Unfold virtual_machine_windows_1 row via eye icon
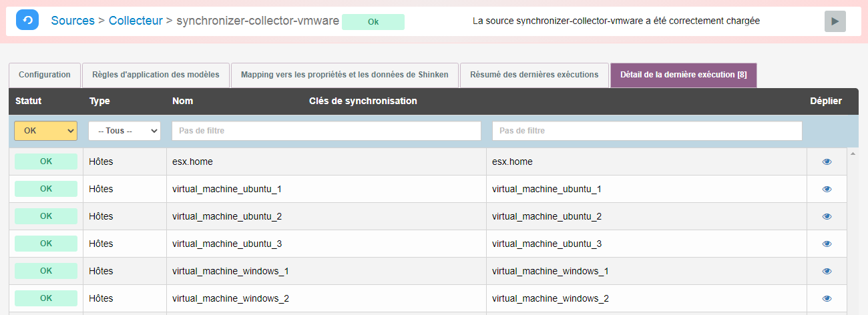Image resolution: width=868 pixels, height=315 pixels. coord(827,271)
